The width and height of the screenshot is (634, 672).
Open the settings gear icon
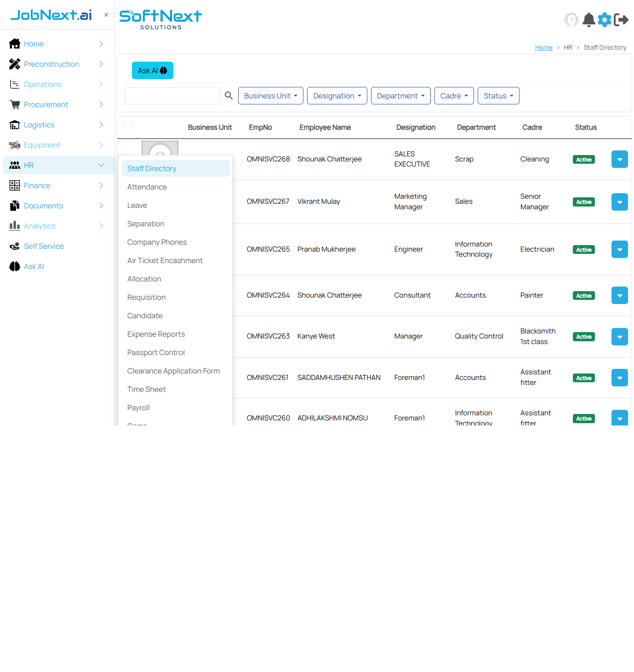coord(605,20)
